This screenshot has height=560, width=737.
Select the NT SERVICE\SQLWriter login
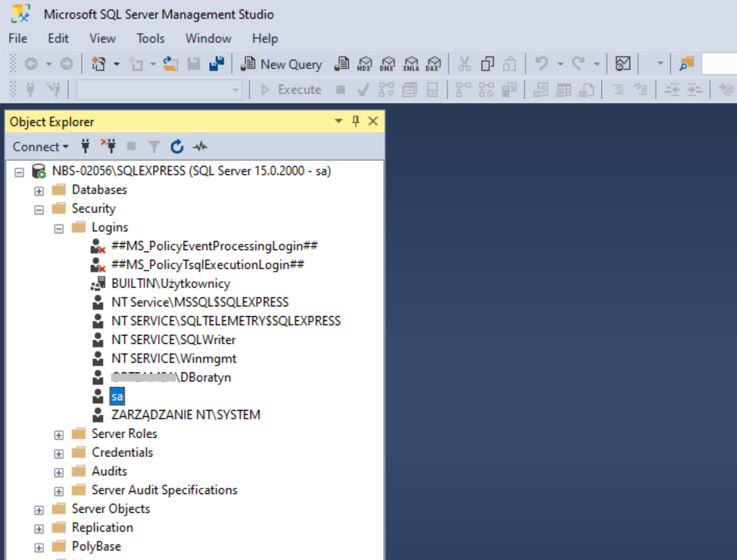tap(173, 340)
